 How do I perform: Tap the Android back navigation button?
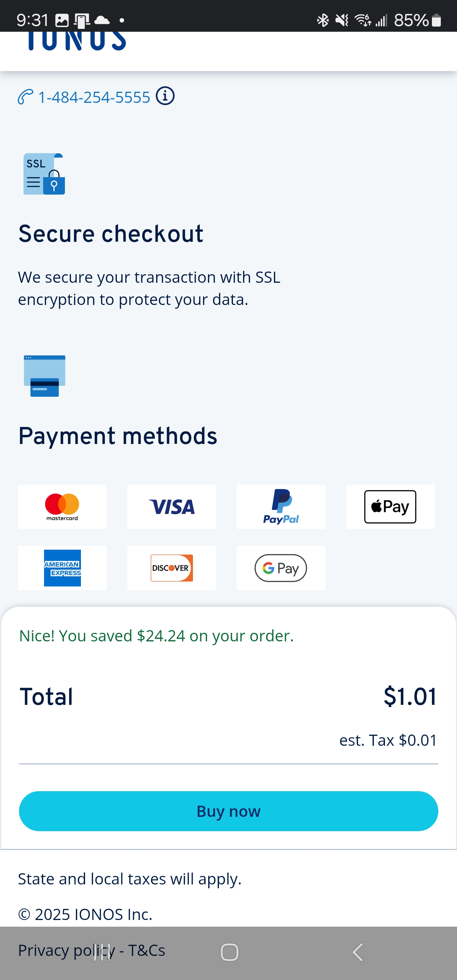click(358, 953)
